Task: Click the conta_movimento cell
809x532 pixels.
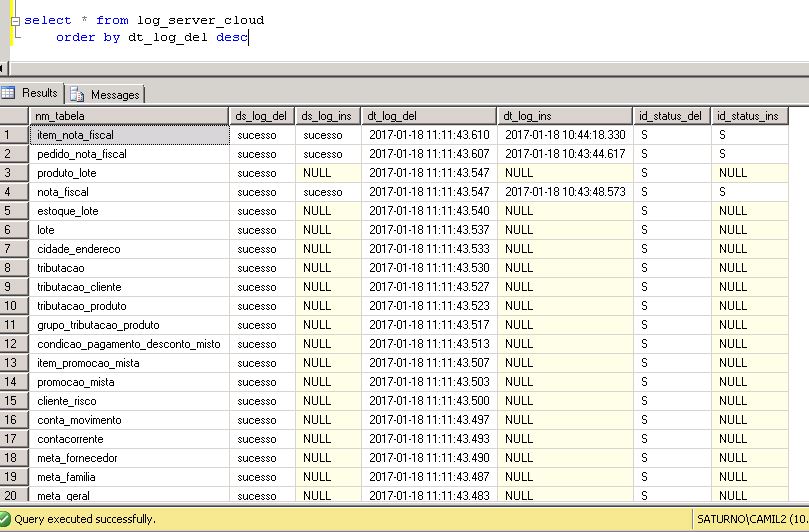Action: [x=129, y=420]
